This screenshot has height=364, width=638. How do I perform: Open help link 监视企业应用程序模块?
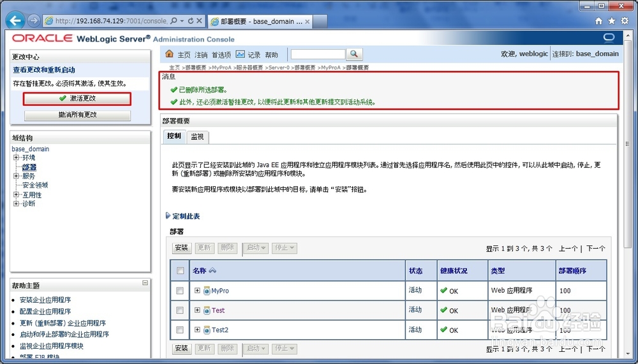click(x=52, y=346)
